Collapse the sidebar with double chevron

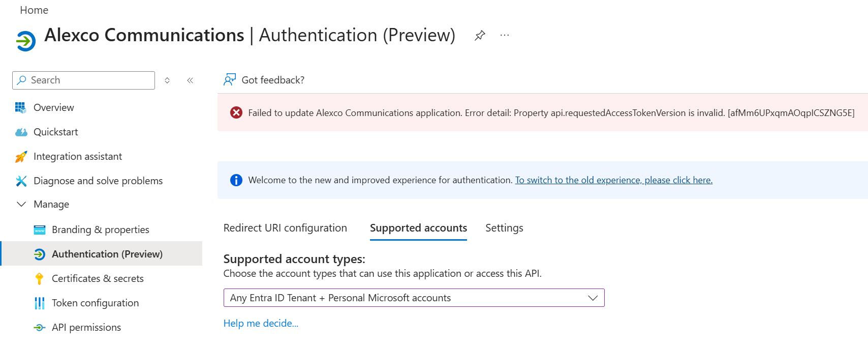coord(190,80)
